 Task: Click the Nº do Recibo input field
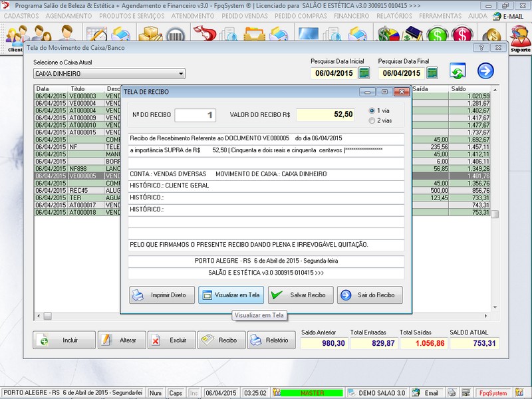(196, 115)
